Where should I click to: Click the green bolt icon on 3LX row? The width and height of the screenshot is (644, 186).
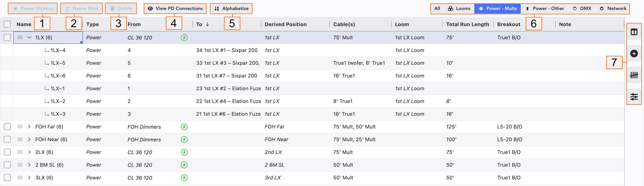(184, 178)
